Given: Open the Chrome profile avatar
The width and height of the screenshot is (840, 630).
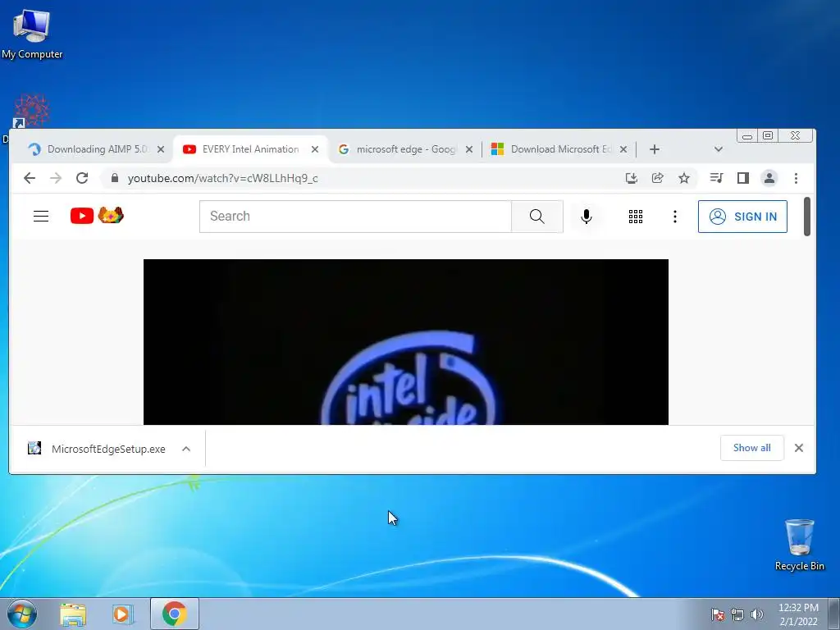Looking at the screenshot, I should click(769, 178).
